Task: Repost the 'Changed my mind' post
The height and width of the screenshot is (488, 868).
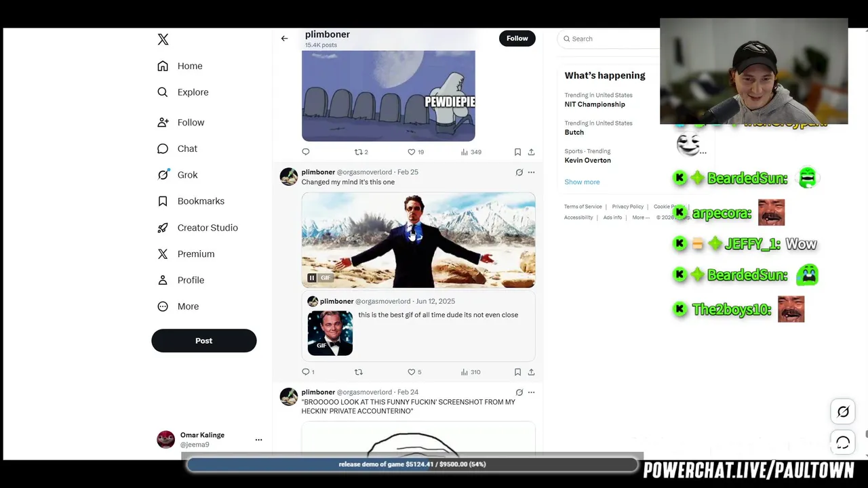Action: click(x=359, y=372)
